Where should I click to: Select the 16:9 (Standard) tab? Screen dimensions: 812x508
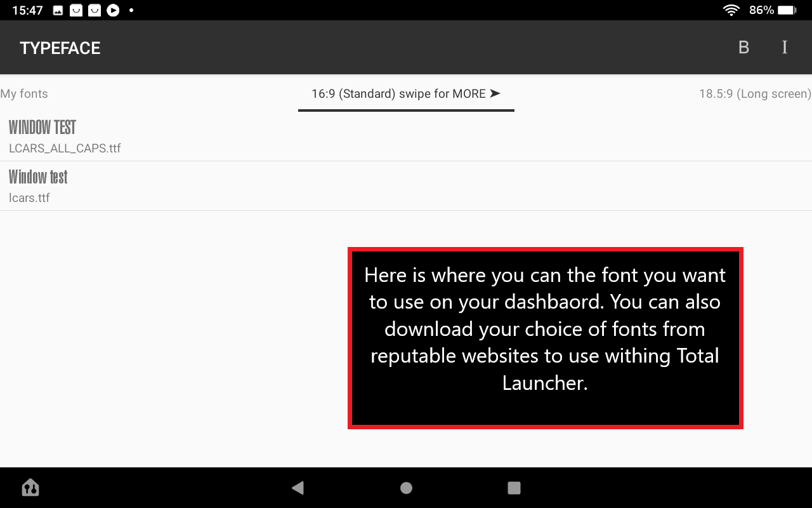[x=406, y=93]
